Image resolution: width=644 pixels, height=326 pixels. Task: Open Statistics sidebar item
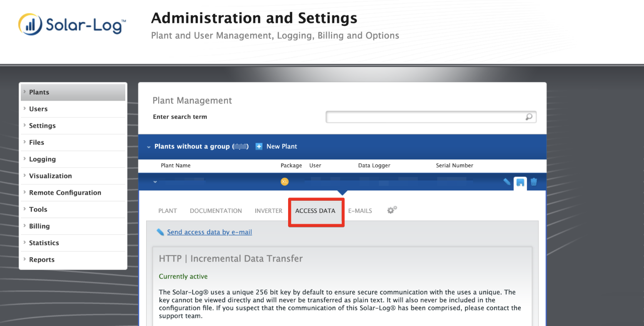point(73,243)
